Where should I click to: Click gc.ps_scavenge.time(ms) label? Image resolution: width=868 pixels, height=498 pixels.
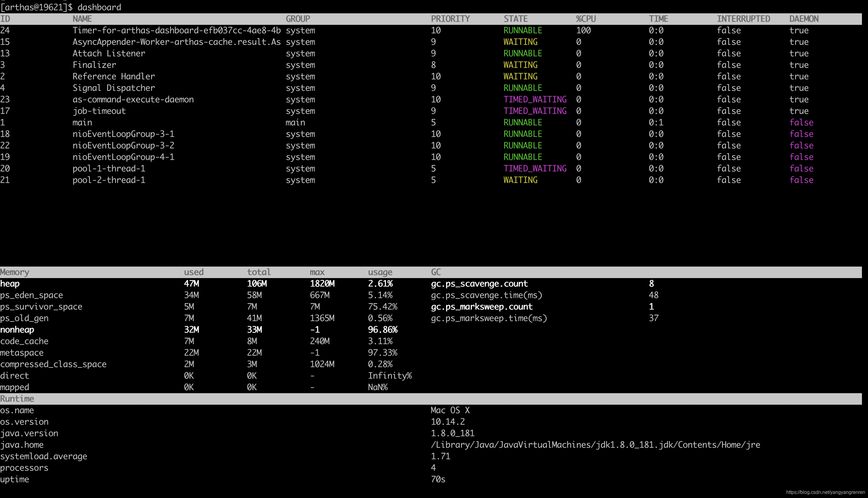click(486, 295)
